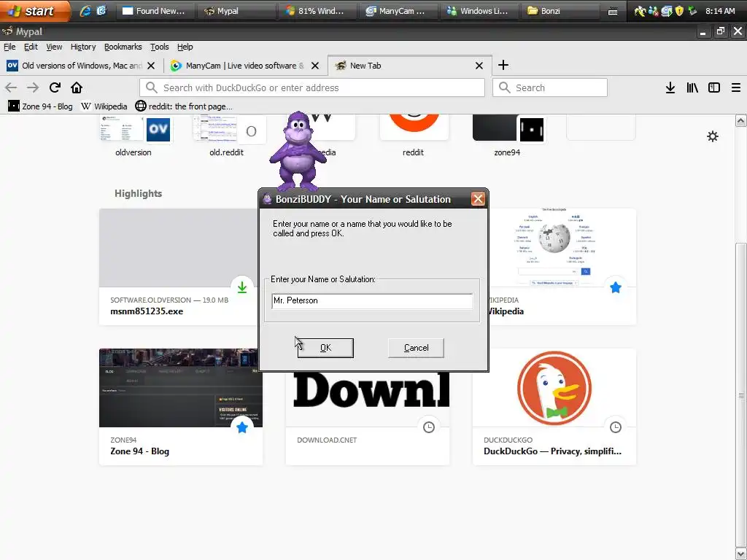Open the Windows start button
This screenshot has width=747, height=560.
tap(34, 10)
